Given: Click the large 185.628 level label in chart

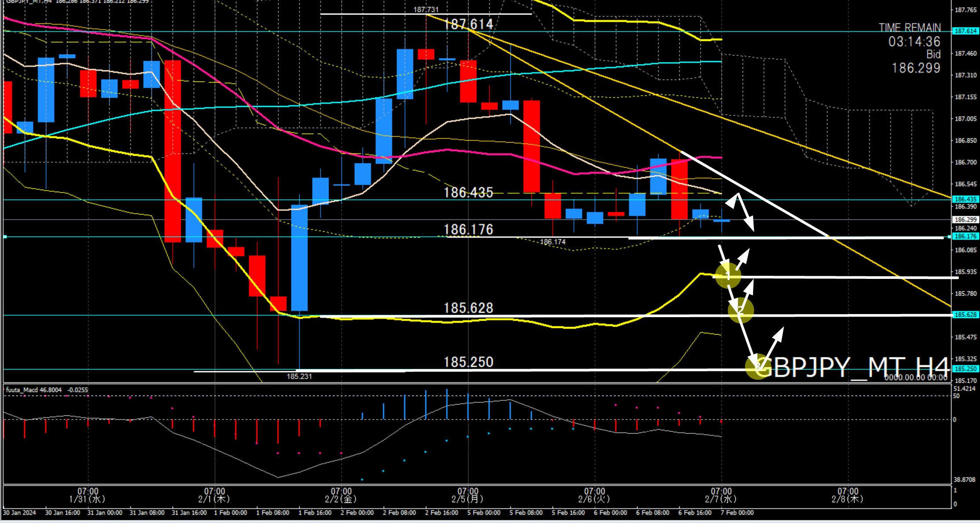Looking at the screenshot, I should 468,308.
